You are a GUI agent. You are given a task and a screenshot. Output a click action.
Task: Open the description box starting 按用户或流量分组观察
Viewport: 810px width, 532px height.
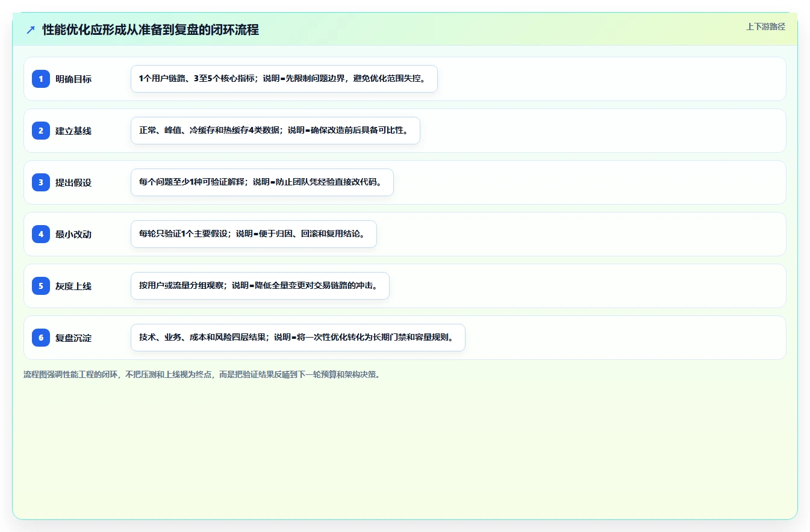coord(260,286)
